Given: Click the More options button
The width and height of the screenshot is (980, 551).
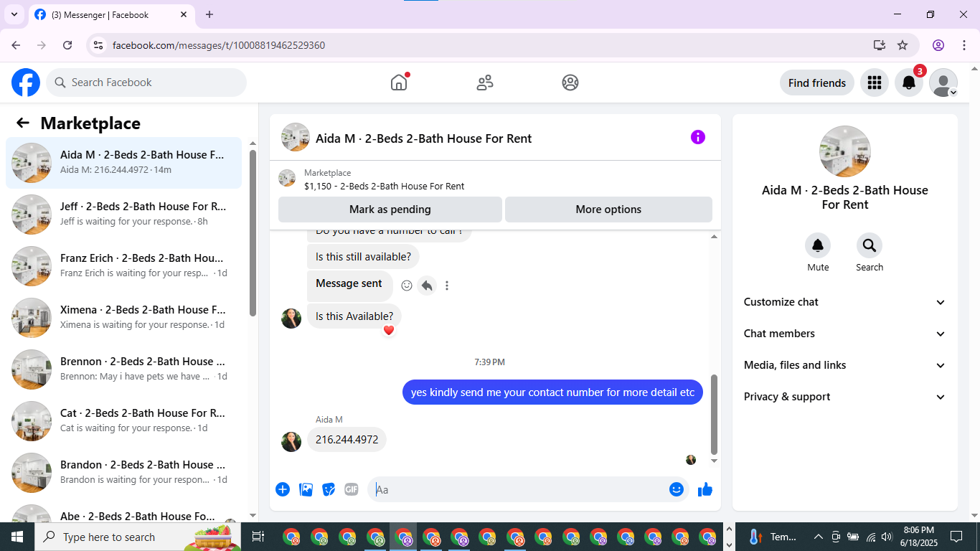Looking at the screenshot, I should tap(608, 209).
